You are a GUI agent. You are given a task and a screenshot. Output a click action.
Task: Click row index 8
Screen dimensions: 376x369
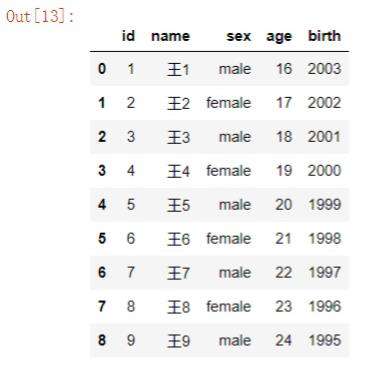click(x=102, y=340)
